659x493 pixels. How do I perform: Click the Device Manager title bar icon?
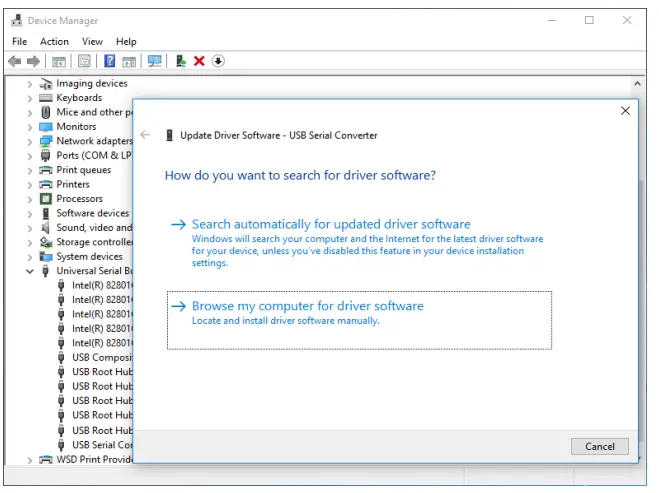point(16,20)
